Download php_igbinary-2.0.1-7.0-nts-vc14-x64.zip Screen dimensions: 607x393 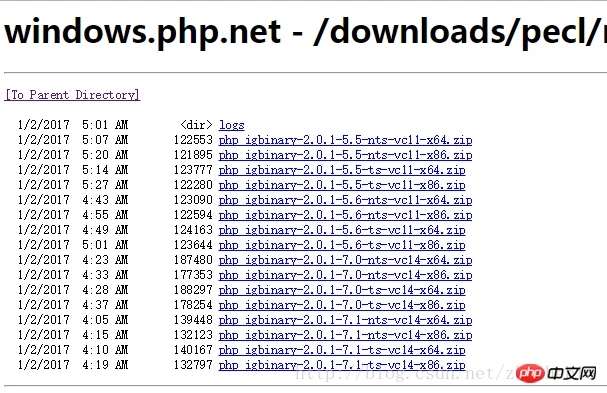coord(345,260)
